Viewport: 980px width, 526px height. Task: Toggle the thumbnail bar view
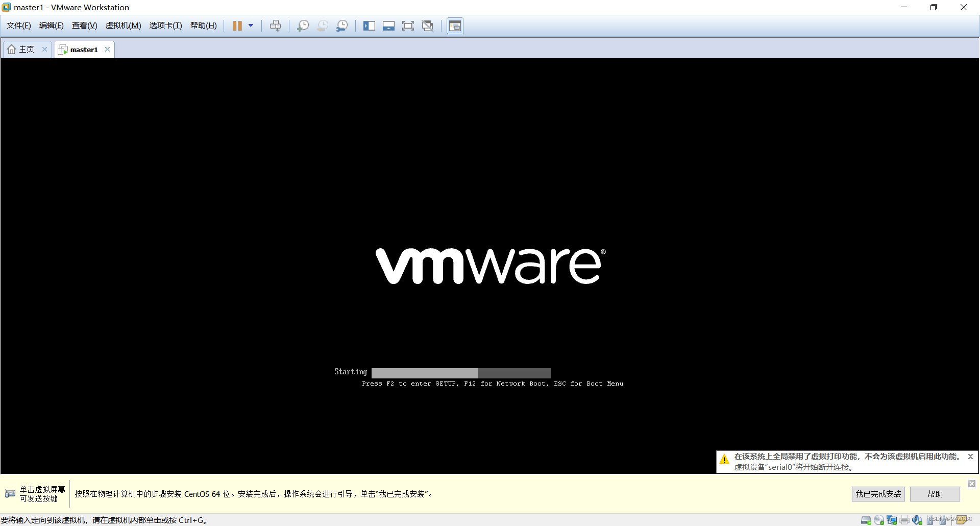(388, 26)
